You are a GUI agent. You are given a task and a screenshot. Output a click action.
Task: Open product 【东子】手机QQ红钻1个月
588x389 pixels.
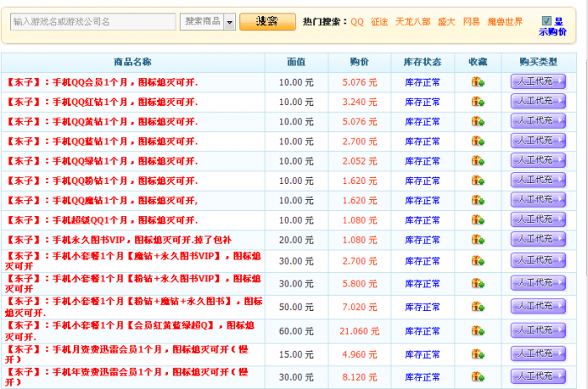click(x=102, y=102)
